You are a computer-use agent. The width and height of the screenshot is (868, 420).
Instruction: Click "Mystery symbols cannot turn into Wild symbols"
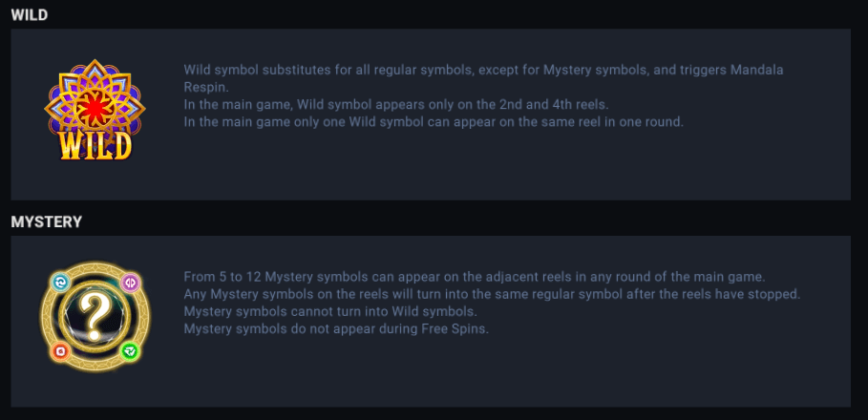tap(329, 311)
